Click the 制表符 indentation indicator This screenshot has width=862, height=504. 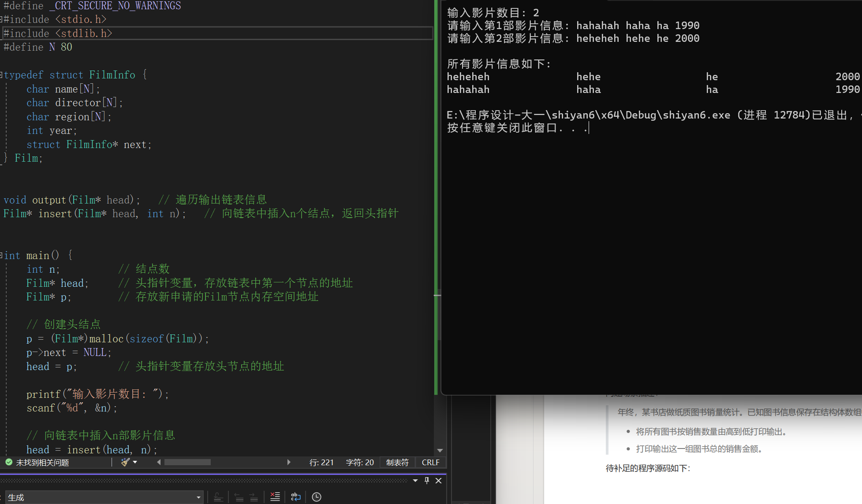397,462
